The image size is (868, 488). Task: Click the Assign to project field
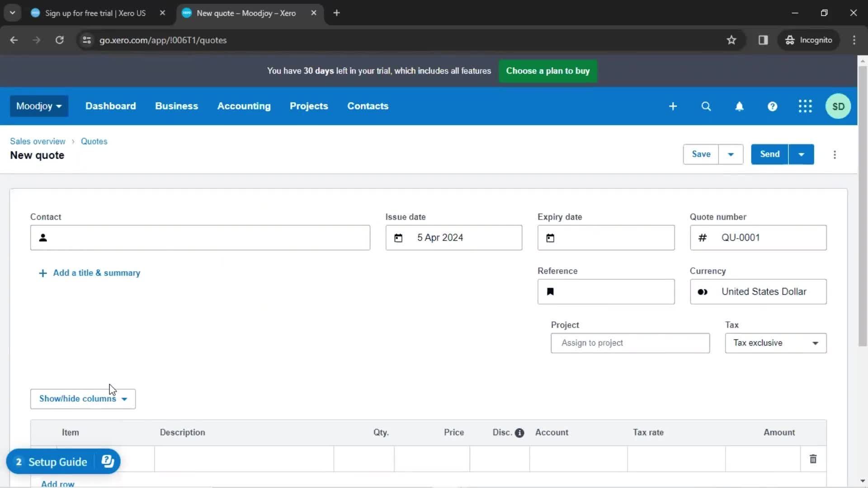pos(630,343)
